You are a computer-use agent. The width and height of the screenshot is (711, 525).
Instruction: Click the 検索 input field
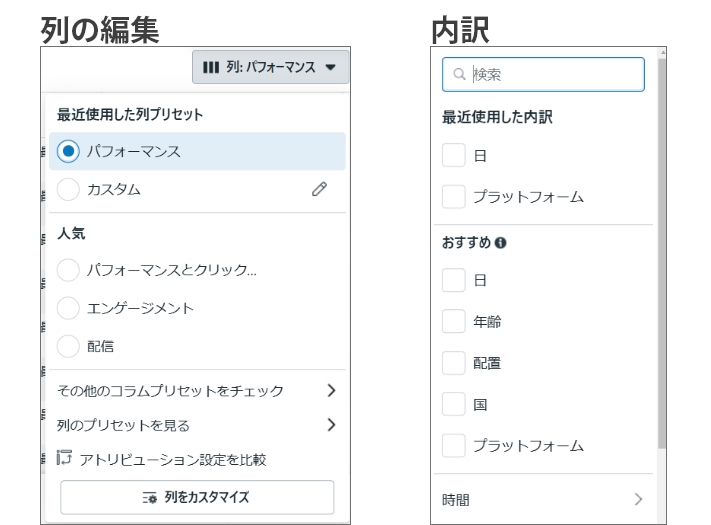543,74
